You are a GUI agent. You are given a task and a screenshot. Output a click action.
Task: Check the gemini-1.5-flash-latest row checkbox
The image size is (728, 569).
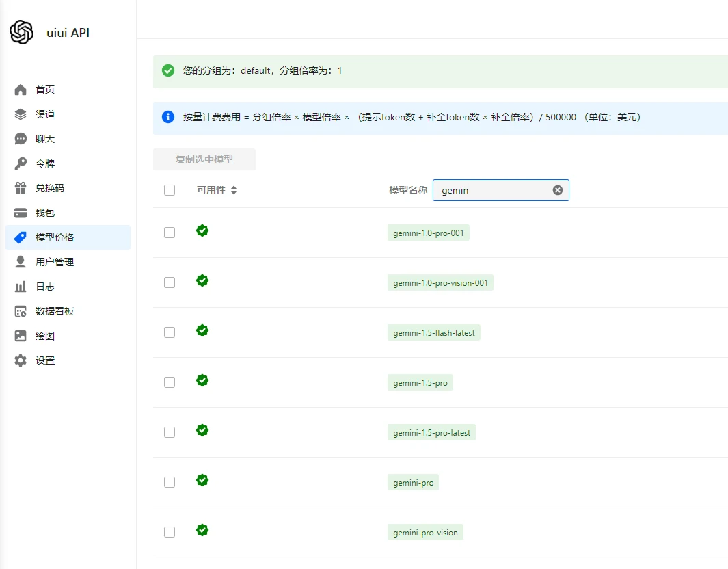(170, 332)
